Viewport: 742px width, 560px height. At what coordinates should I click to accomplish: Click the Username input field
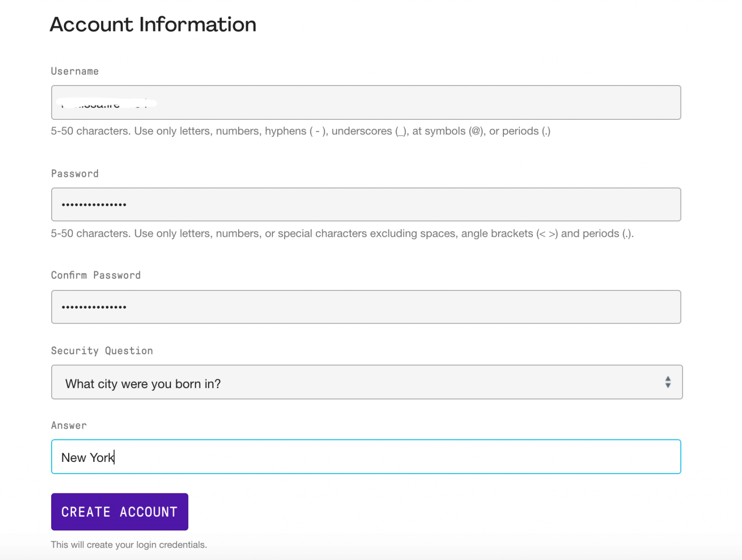[366, 102]
